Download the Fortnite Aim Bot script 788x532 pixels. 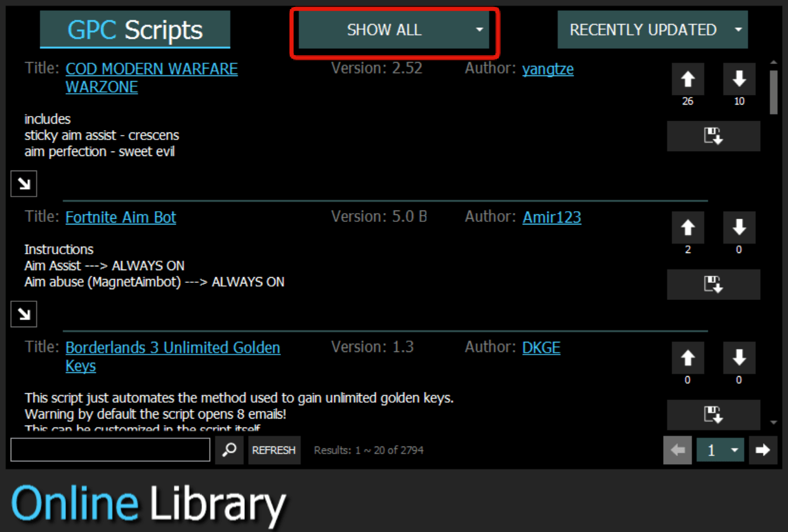coord(714,285)
